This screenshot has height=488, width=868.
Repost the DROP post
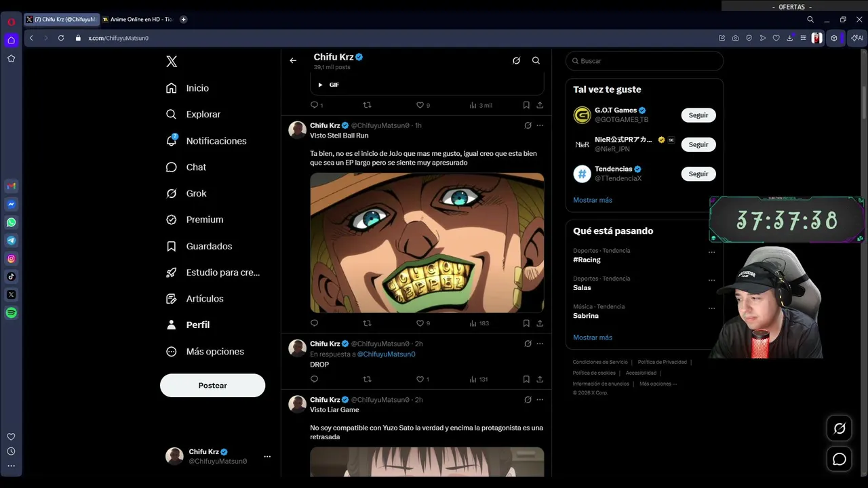[367, 380]
